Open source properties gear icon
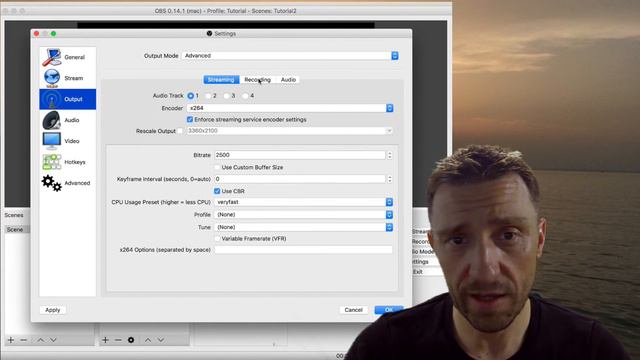Screen dimensions: 640x360 point(131,340)
